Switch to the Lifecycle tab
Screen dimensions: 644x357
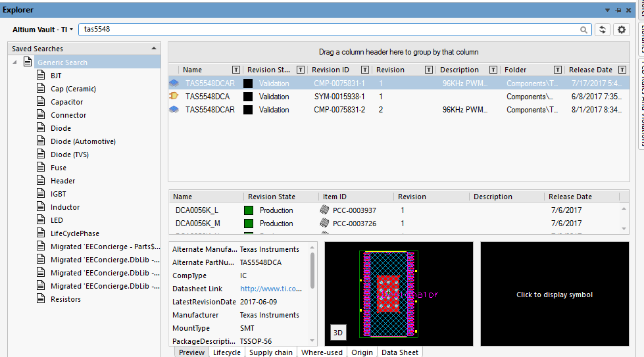tap(227, 352)
